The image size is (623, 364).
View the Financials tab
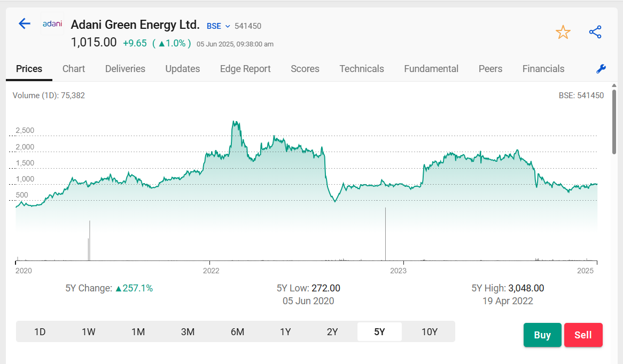coord(543,69)
